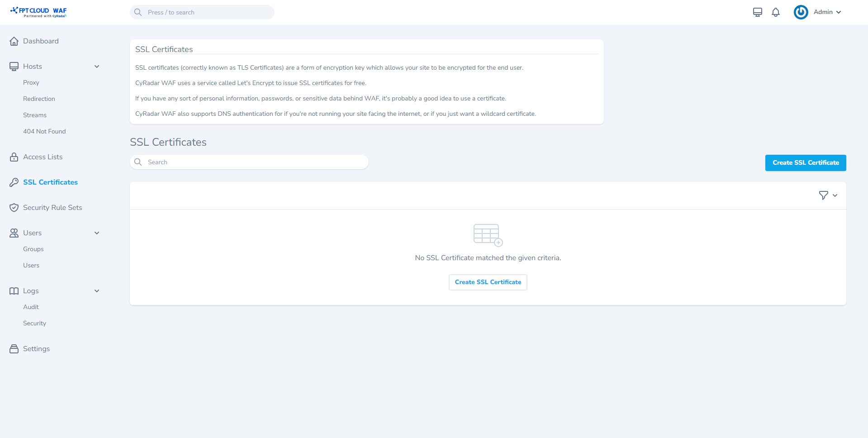Collapse the Users section chevron
The height and width of the screenshot is (438, 868).
(x=97, y=233)
